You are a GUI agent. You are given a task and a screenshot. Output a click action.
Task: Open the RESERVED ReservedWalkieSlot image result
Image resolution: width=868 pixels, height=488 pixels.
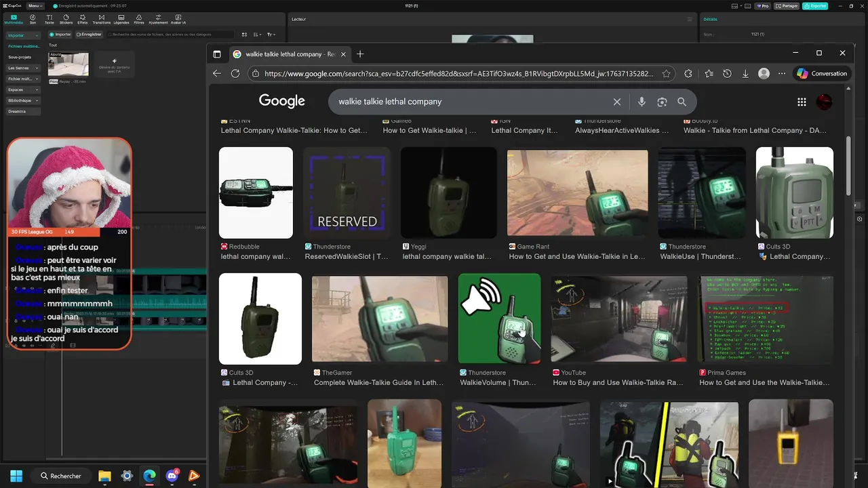point(347,192)
